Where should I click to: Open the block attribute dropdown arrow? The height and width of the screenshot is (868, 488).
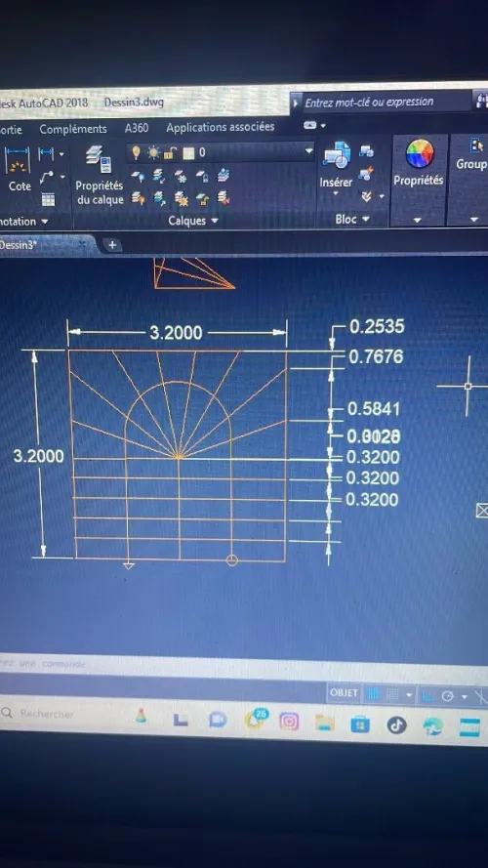pyautogui.click(x=382, y=196)
